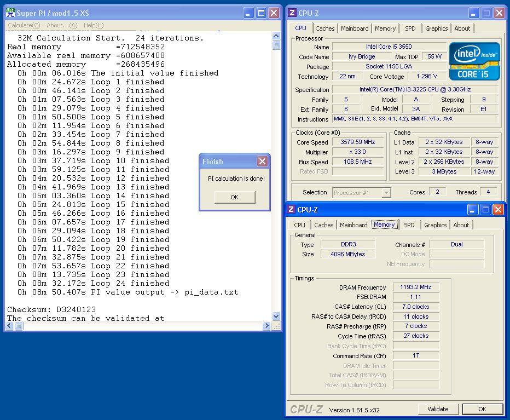
Task: Close the upper CPU-Z window
Action: 499,13
